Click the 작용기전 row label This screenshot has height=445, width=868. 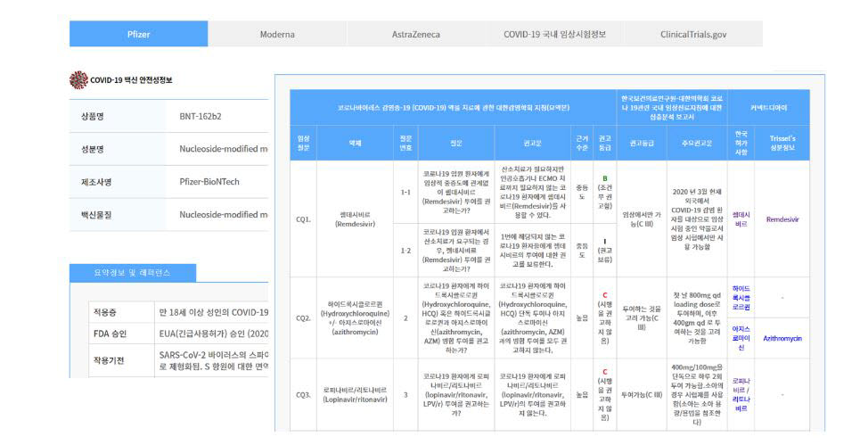point(109,360)
